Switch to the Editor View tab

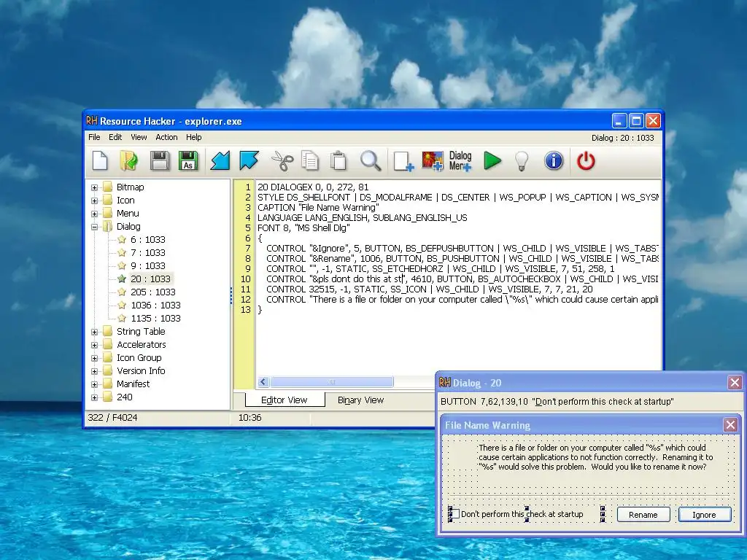[x=285, y=400]
